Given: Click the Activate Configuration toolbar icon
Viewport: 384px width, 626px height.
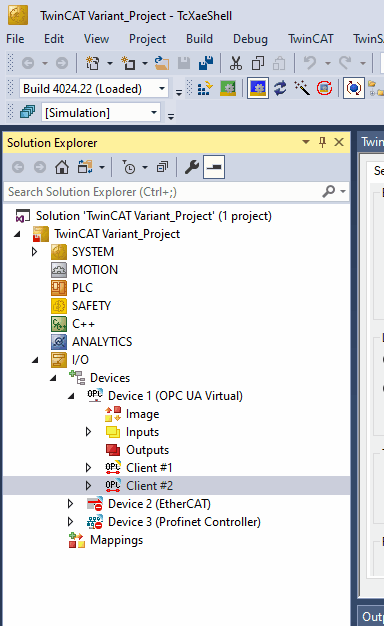Looking at the screenshot, I should 205,88.
